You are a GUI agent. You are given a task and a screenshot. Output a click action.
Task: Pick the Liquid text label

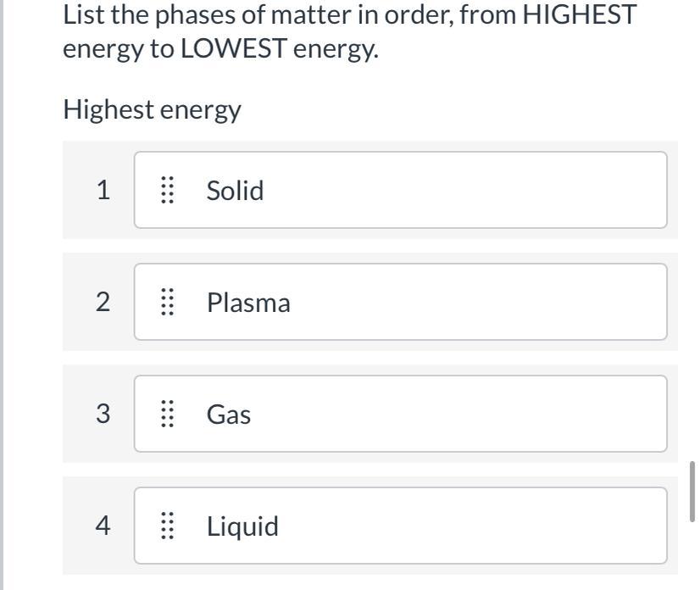click(x=242, y=526)
